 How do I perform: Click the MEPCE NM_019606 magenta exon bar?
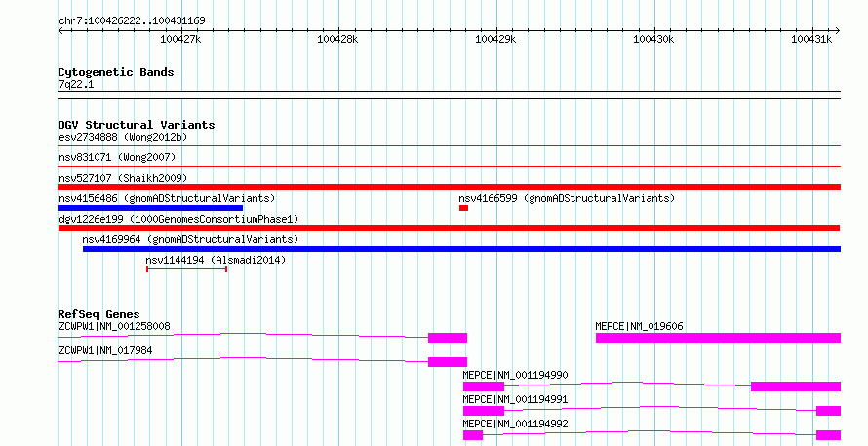pos(718,338)
